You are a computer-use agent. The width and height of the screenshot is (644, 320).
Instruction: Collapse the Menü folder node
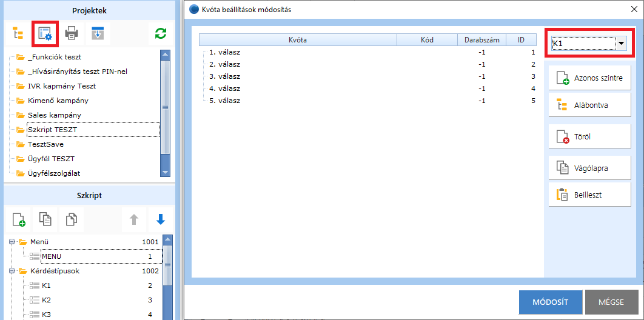(x=12, y=242)
